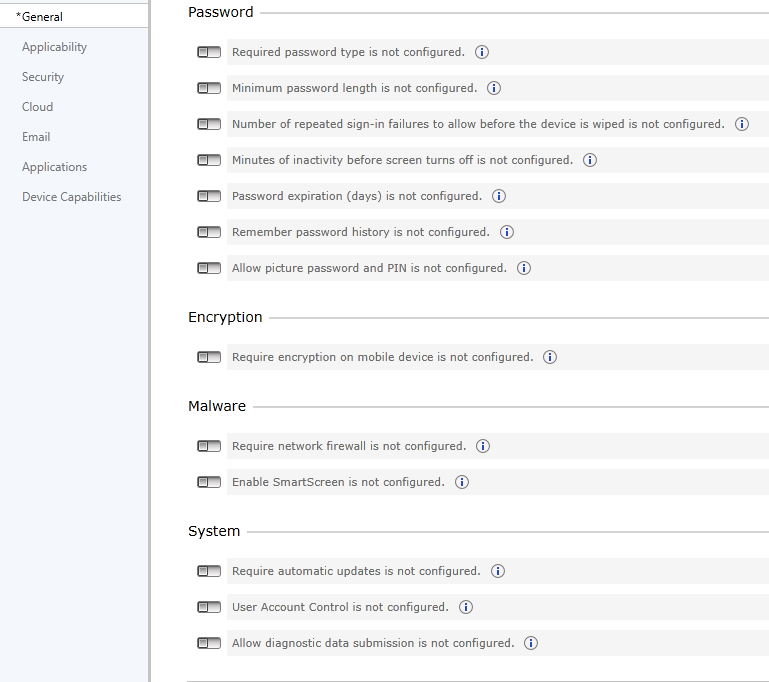Click 'Password expiration (days) is not configured.' text

[x=357, y=196]
